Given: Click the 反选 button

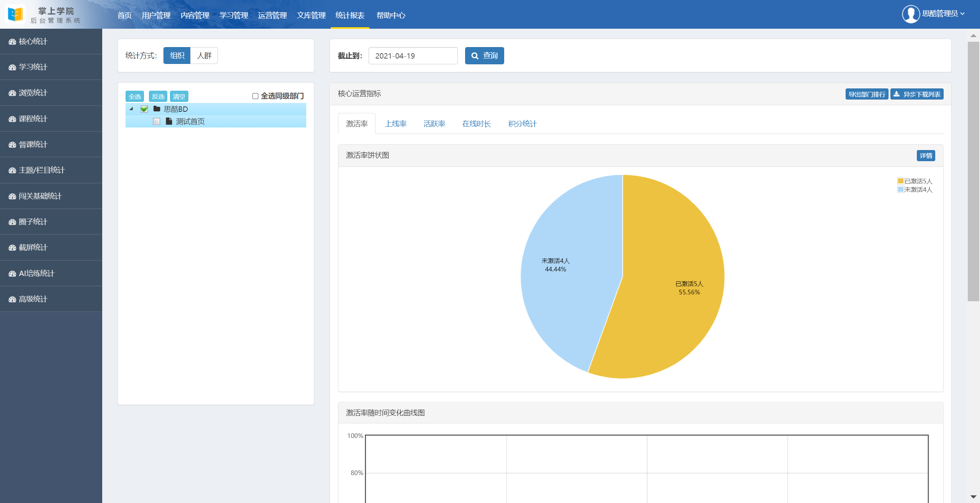Looking at the screenshot, I should click(158, 96).
